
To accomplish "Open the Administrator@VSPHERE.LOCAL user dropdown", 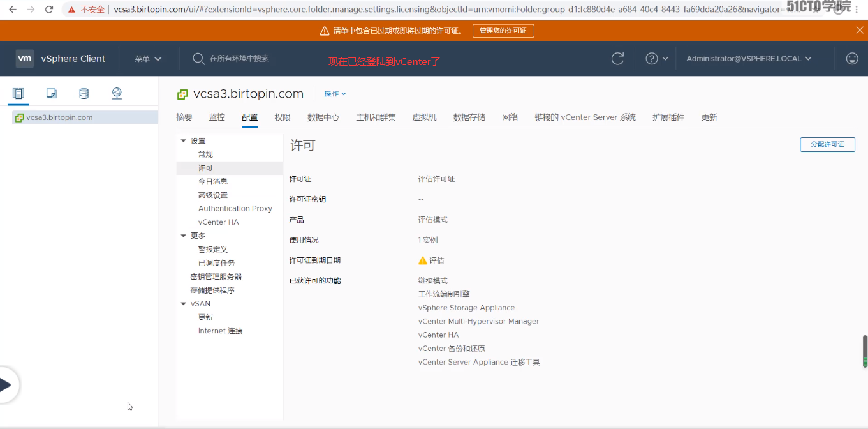I will pos(749,59).
